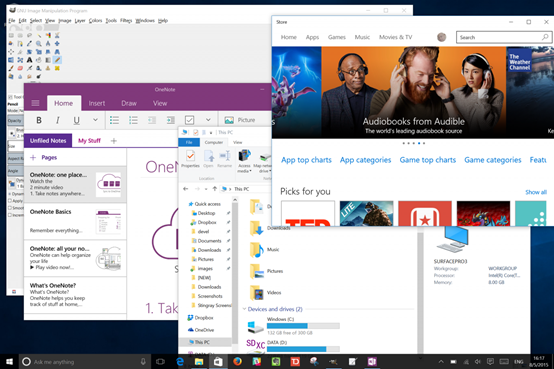This screenshot has width=554, height=369.
Task: Select the Blend gradient tool in GIMP
Action: click(48, 60)
